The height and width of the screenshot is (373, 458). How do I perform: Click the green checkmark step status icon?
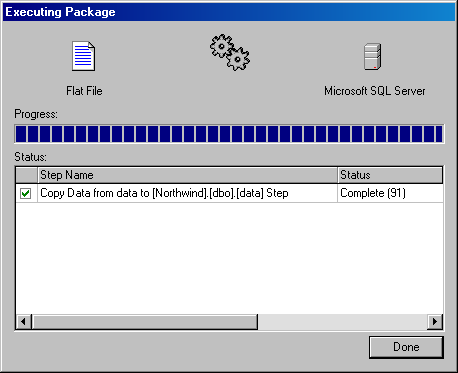(x=26, y=193)
